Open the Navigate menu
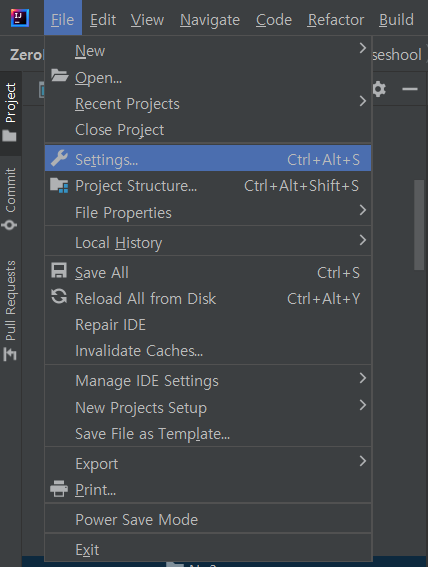The height and width of the screenshot is (567, 428). point(210,20)
